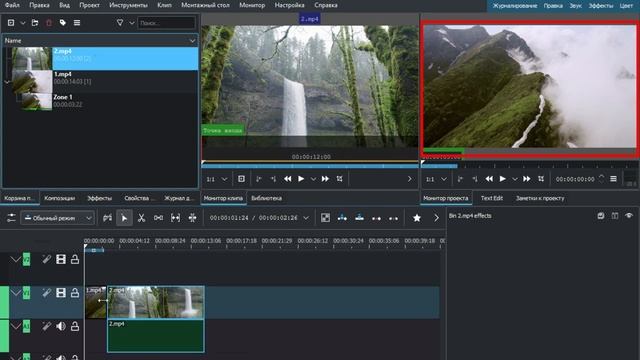Switch to the Библиотека tab
This screenshot has width=640, height=360.
[267, 198]
